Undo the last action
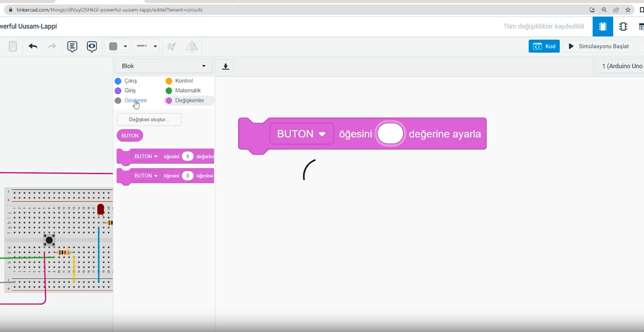 coord(33,47)
